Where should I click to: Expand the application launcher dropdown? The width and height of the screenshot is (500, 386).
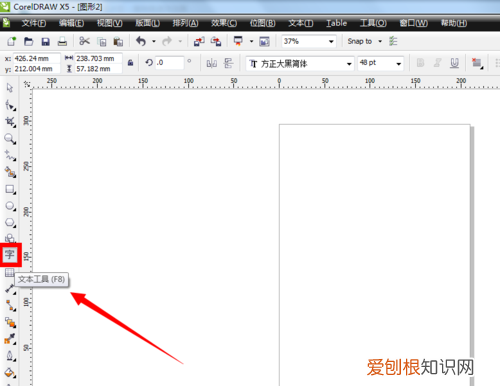[x=251, y=41]
